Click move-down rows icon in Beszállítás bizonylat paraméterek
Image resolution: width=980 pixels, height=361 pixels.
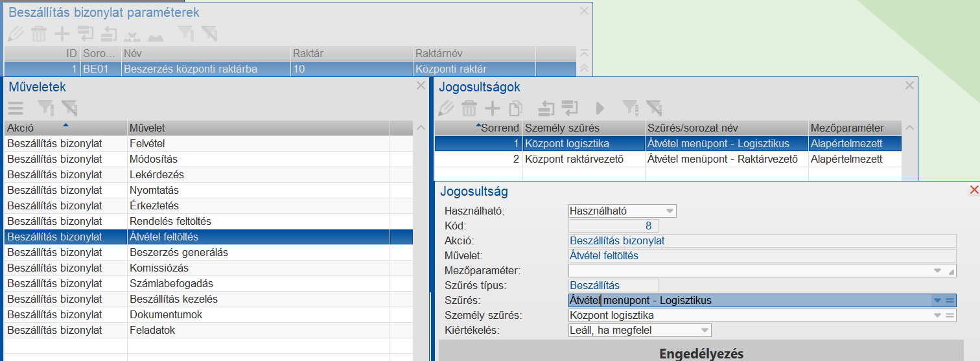[x=85, y=33]
